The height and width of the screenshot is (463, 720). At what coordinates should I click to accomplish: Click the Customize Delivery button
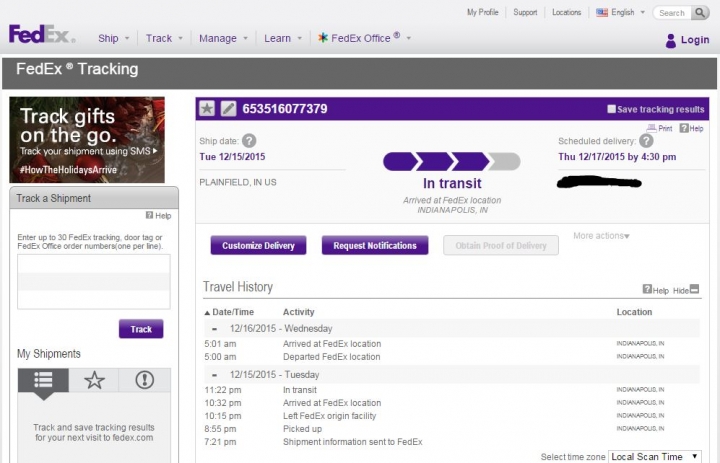coord(259,245)
